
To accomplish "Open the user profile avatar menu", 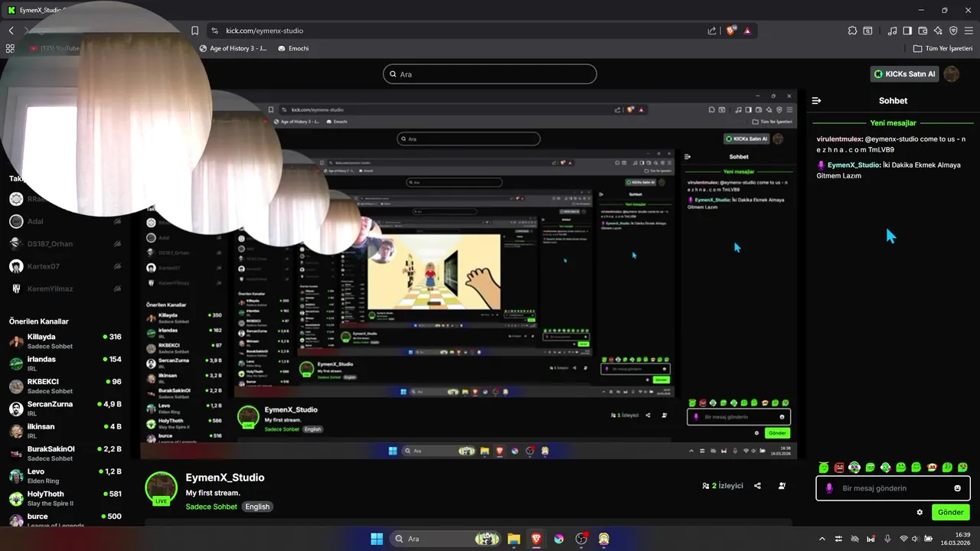I will point(951,73).
